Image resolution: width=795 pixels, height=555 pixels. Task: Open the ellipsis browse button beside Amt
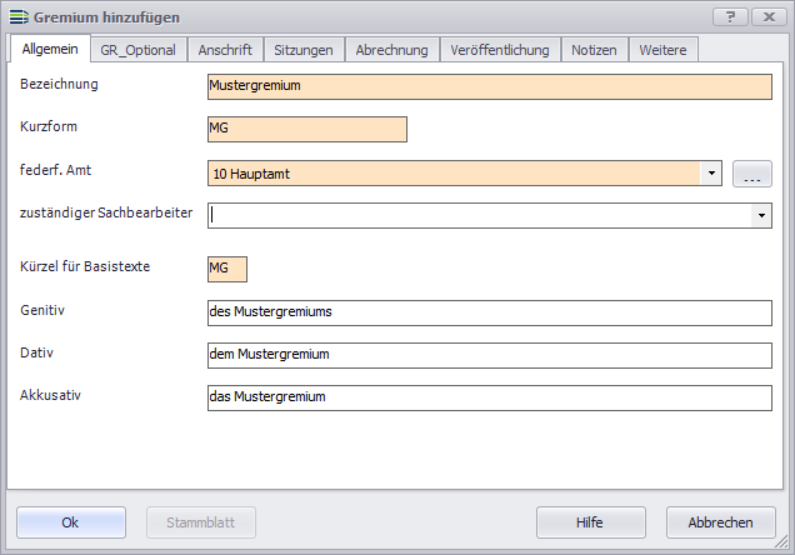(752, 174)
